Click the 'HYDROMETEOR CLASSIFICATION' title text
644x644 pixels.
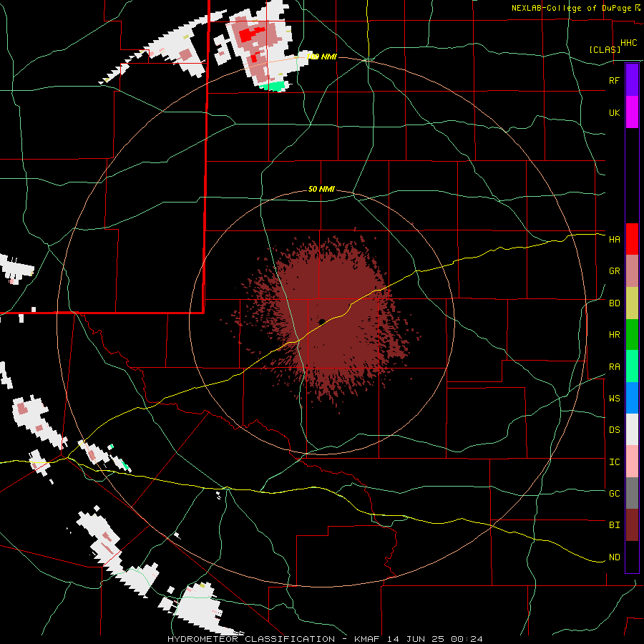click(251, 639)
